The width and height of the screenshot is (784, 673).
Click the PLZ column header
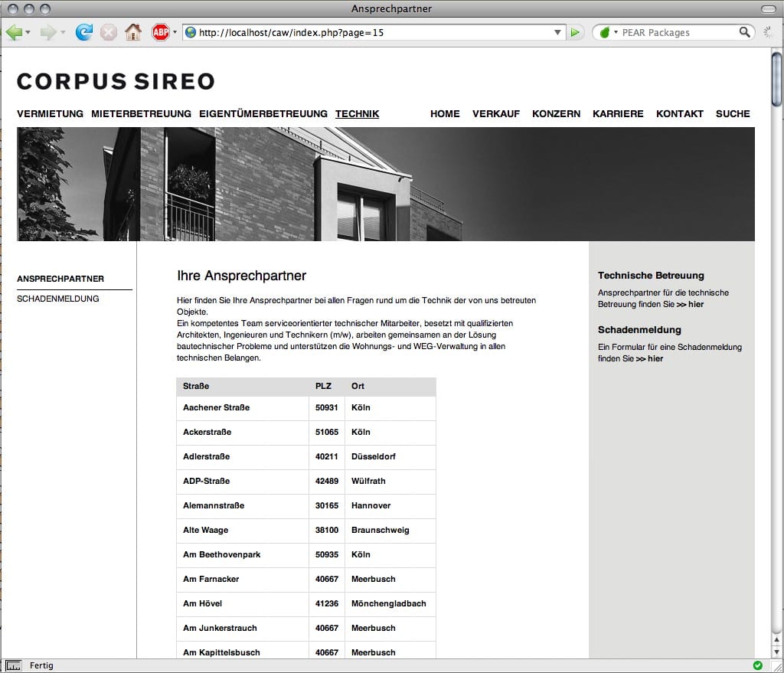(323, 386)
